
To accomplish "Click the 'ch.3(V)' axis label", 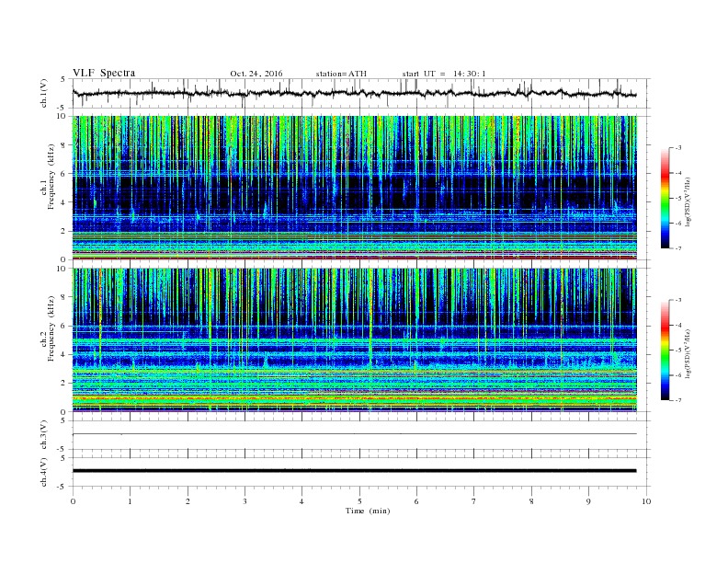I will [x=44, y=435].
